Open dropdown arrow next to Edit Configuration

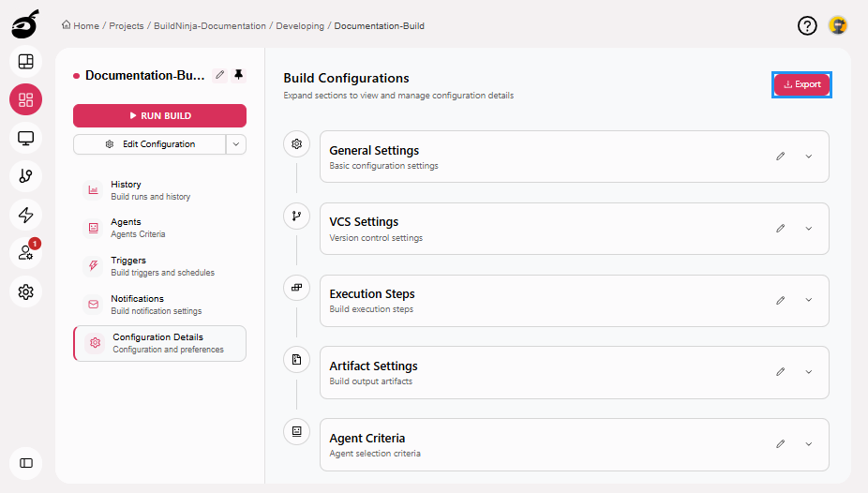click(236, 144)
